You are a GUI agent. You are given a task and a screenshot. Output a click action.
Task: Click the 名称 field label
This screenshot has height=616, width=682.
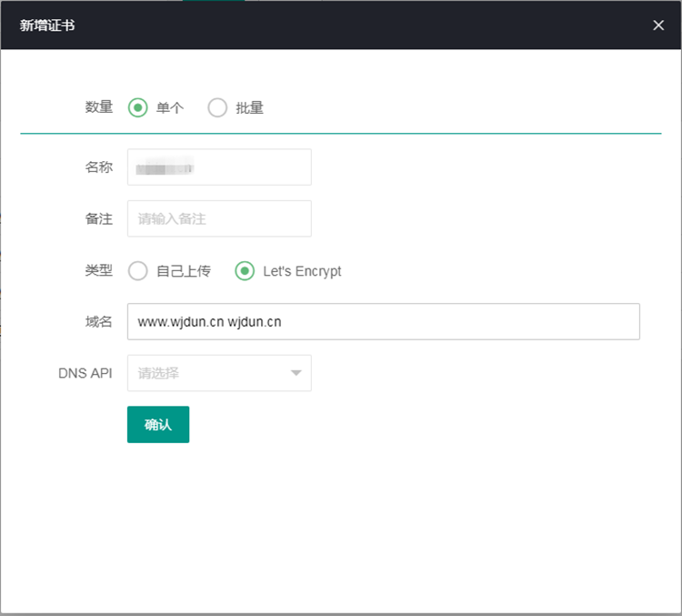coord(98,167)
